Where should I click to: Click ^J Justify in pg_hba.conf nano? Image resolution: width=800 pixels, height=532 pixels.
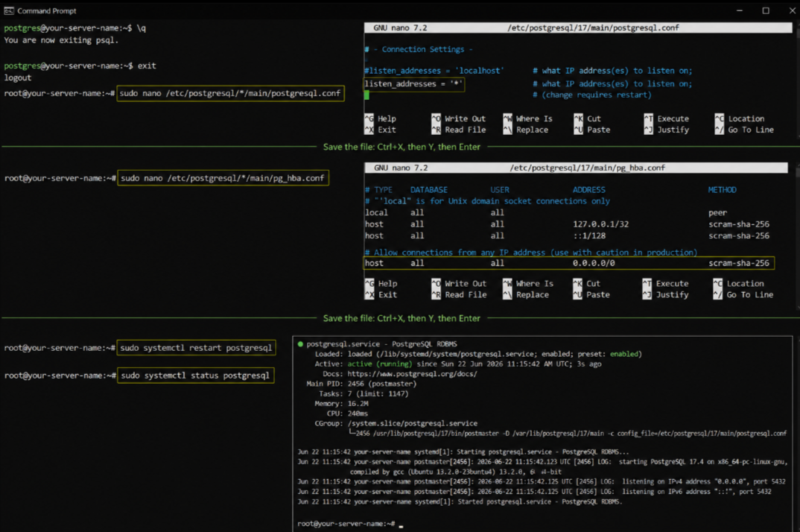(x=665, y=294)
